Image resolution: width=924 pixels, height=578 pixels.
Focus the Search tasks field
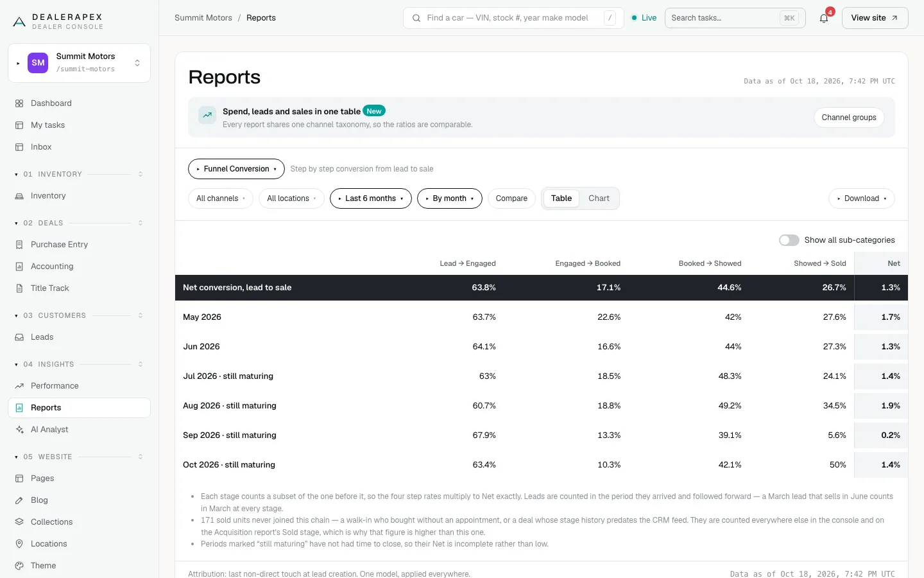pyautogui.click(x=735, y=18)
